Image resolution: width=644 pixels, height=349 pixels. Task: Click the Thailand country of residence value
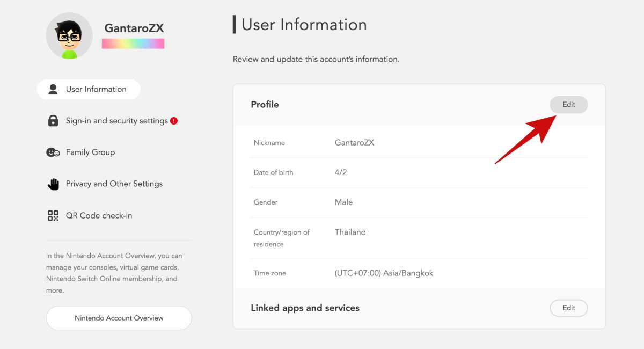[350, 232]
